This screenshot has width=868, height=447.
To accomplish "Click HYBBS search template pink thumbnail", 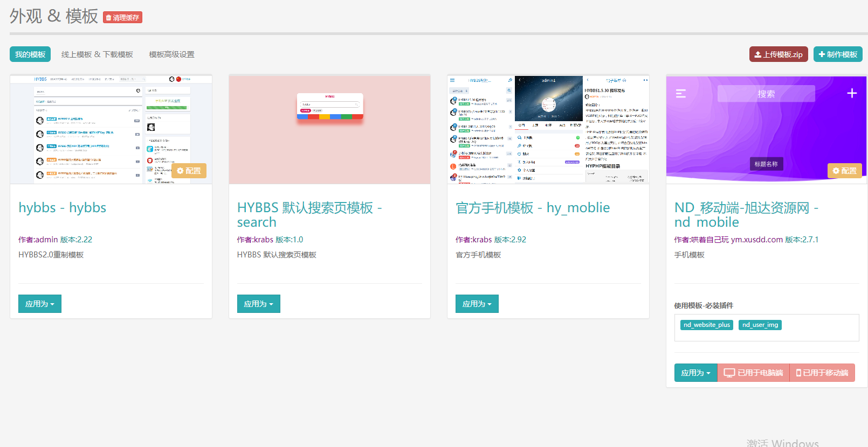I will 330,130.
